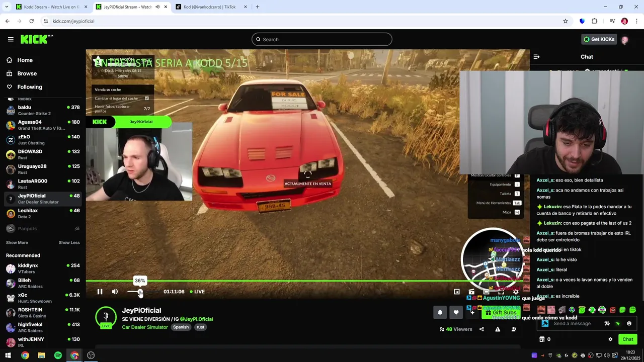Open kiddlynx recommended channel
Image resolution: width=644 pixels, height=362 pixels.
point(43,268)
